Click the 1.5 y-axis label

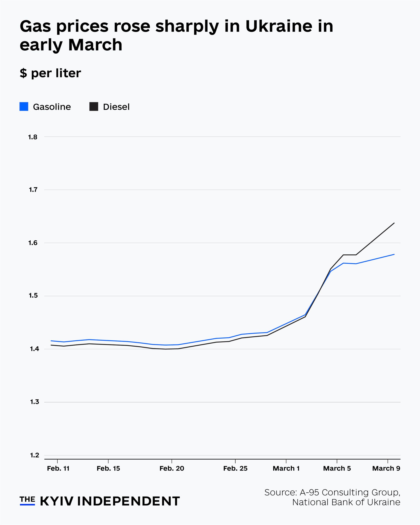(x=33, y=296)
